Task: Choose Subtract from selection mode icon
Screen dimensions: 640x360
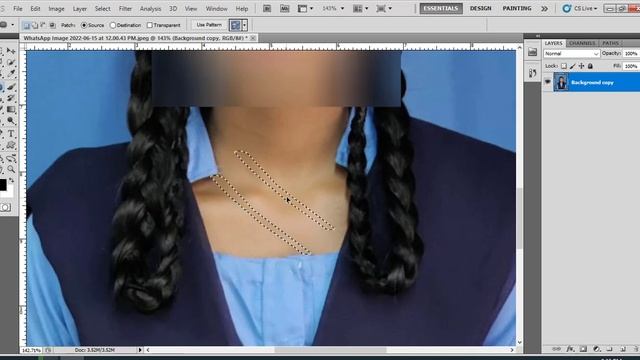Action: click(43, 25)
